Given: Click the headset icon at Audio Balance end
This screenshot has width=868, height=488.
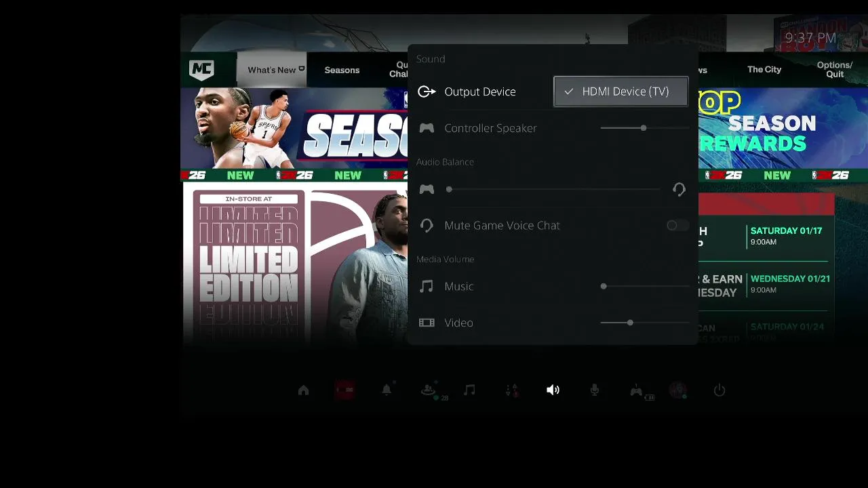Looking at the screenshot, I should click(x=679, y=190).
